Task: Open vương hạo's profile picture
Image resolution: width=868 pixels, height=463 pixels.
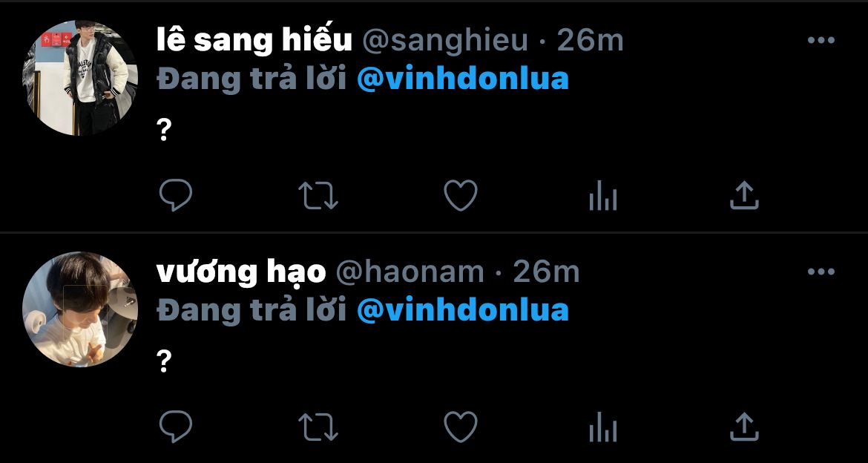Action: [79, 309]
